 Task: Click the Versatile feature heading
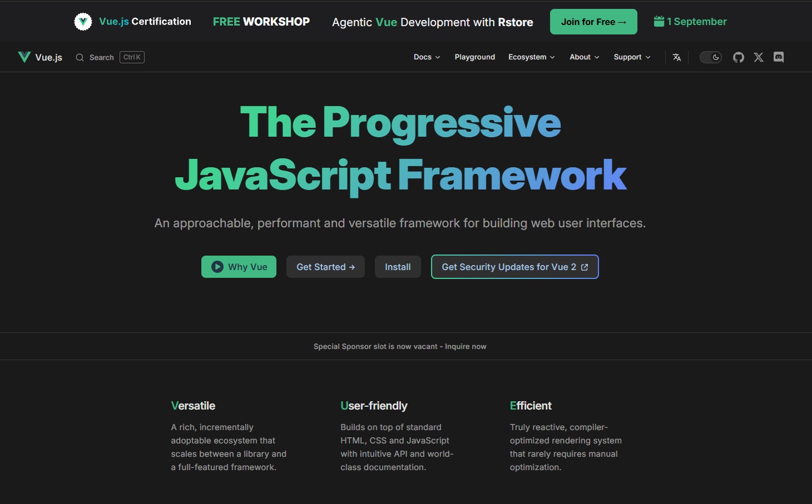(x=193, y=406)
